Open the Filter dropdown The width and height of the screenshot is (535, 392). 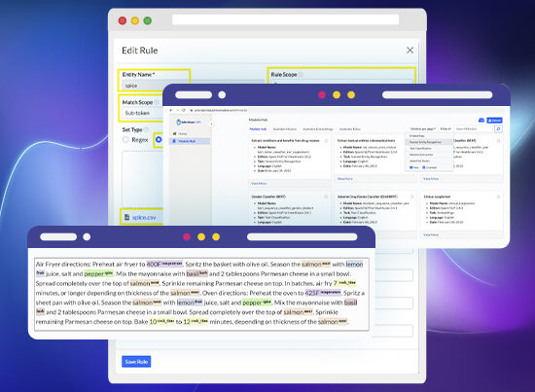coord(446,129)
